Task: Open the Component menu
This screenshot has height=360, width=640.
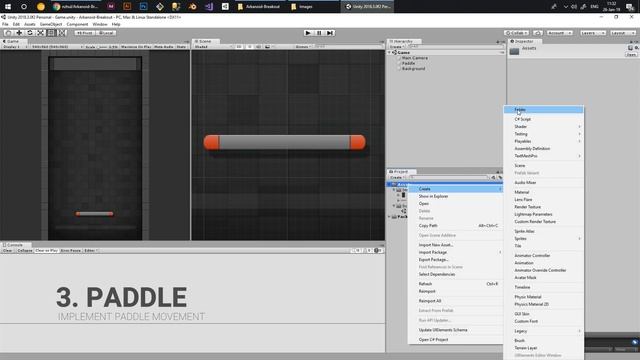Action: [77, 24]
